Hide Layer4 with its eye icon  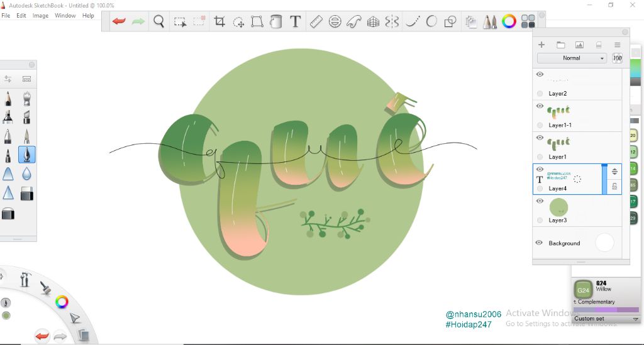[x=540, y=169]
